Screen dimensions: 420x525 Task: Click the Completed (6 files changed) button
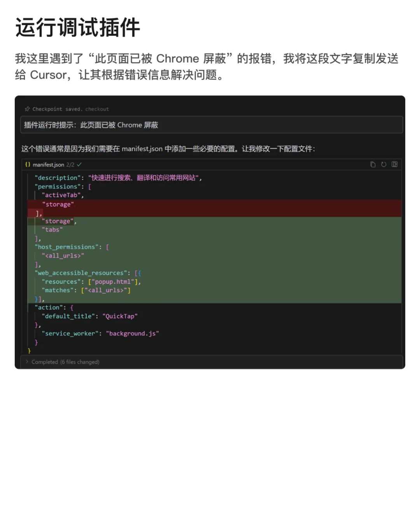point(62,362)
